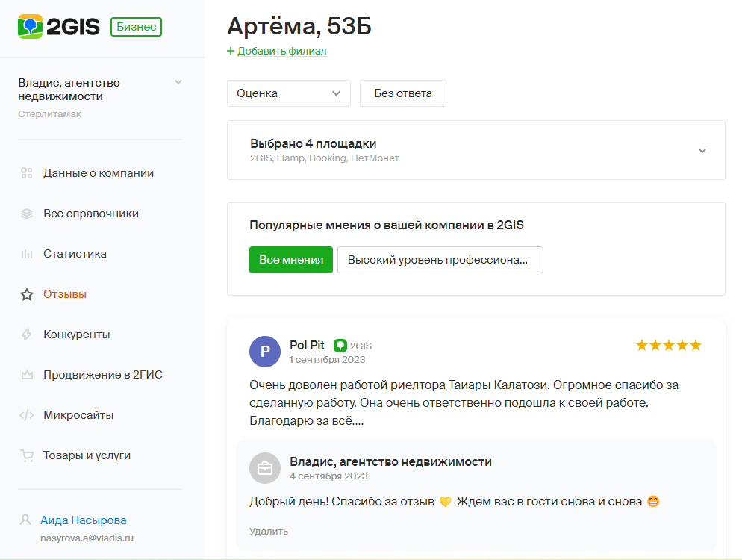Select the Все мнения opinion filter

(291, 259)
